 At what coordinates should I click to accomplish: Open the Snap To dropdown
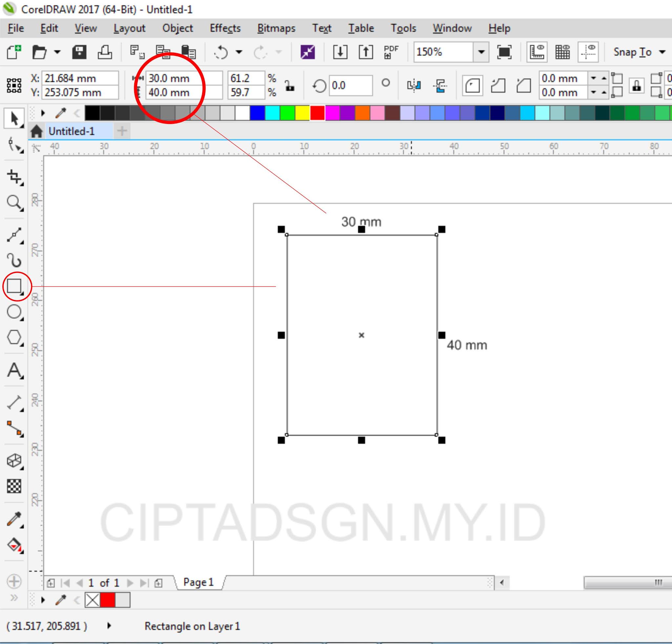click(x=662, y=53)
